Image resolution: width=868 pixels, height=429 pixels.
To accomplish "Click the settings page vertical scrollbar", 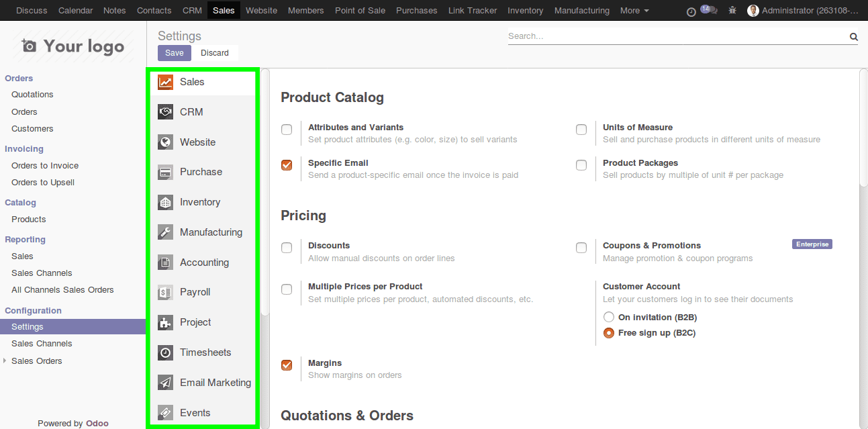I will pyautogui.click(x=863, y=128).
